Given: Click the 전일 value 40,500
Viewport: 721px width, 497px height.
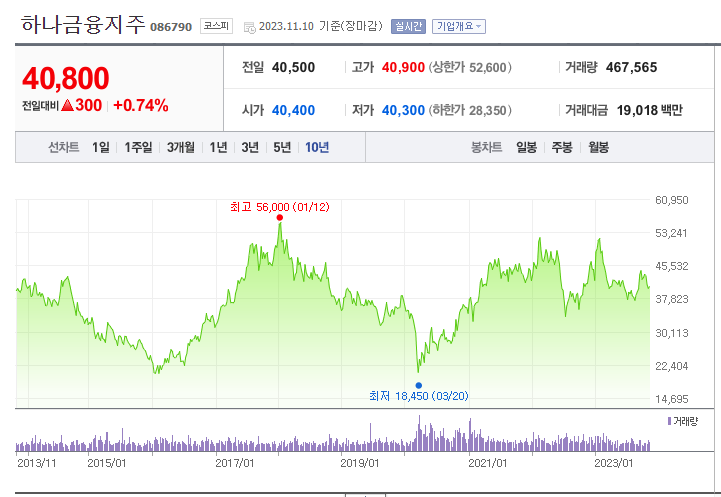Looking at the screenshot, I should [293, 68].
